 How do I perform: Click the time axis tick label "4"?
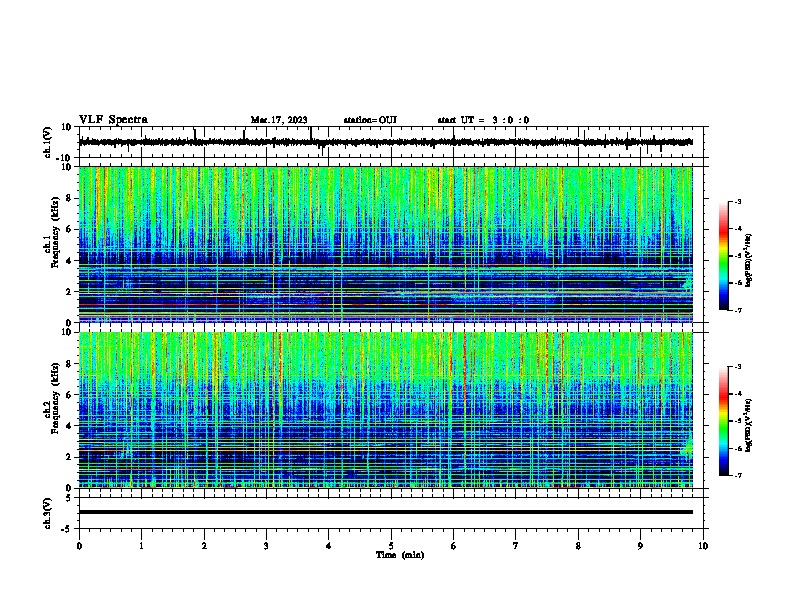tap(328, 546)
